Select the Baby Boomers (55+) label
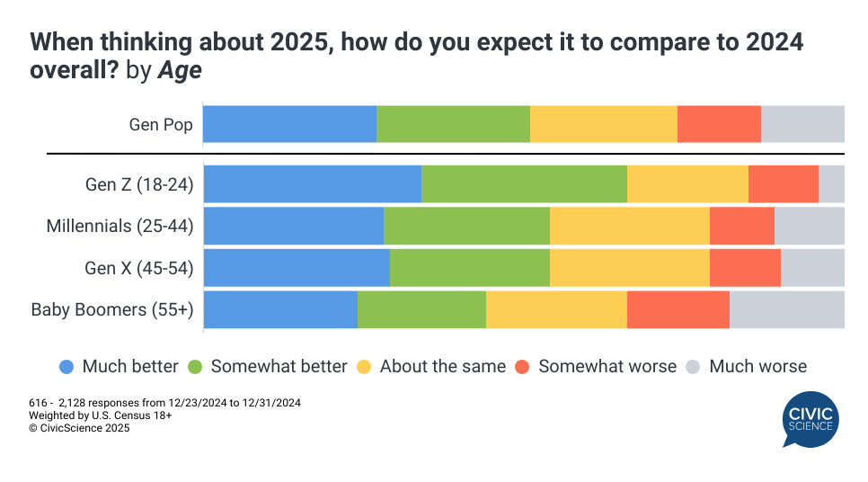868x482 pixels. pos(112,310)
